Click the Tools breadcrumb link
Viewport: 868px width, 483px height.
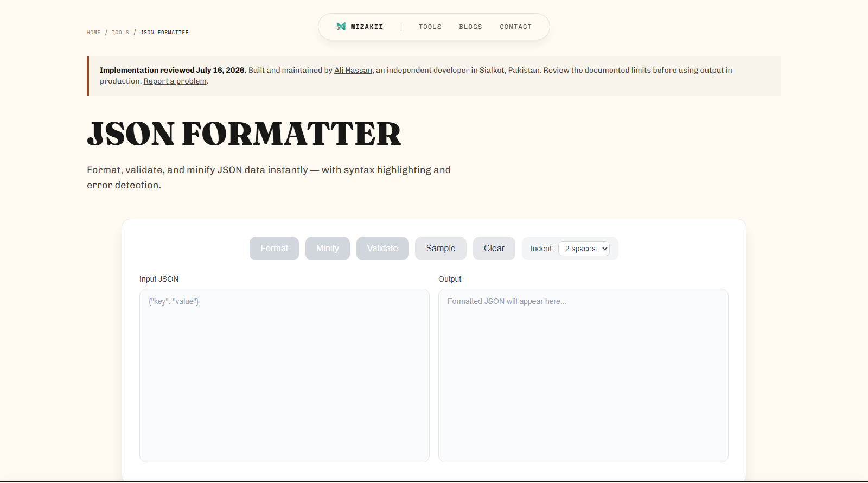click(120, 33)
